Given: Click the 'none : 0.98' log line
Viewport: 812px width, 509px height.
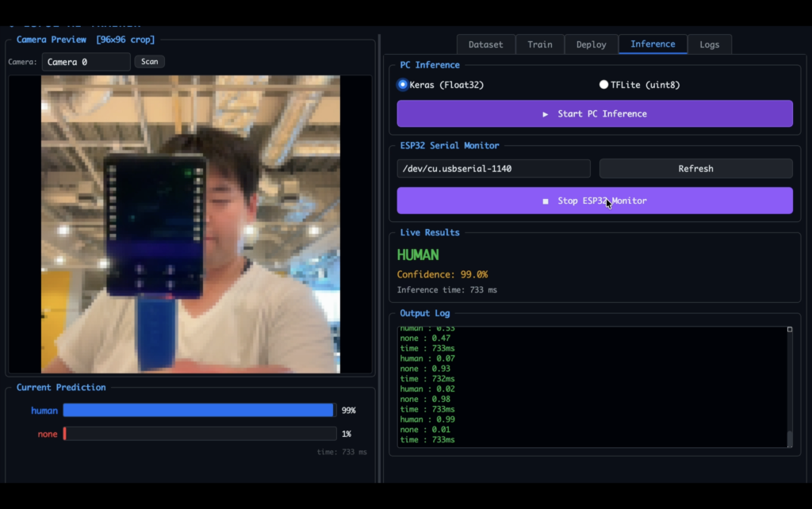Looking at the screenshot, I should click(425, 399).
